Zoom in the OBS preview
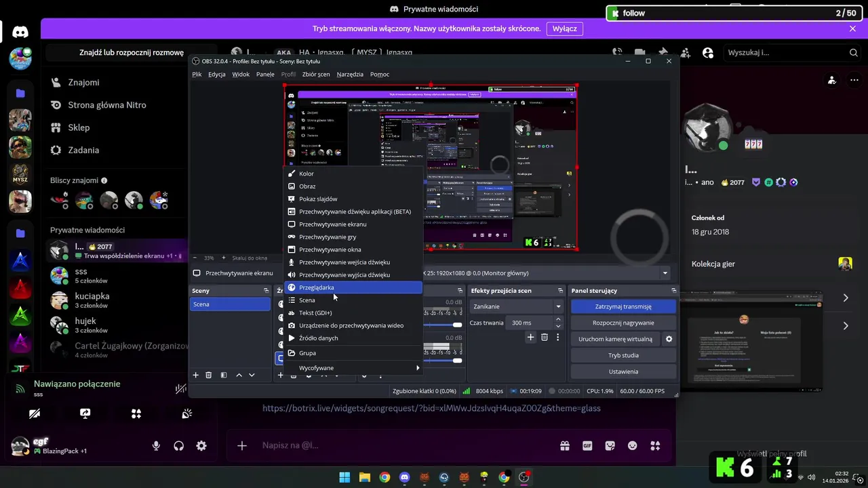Image resolution: width=868 pixels, height=488 pixels. click(x=224, y=258)
